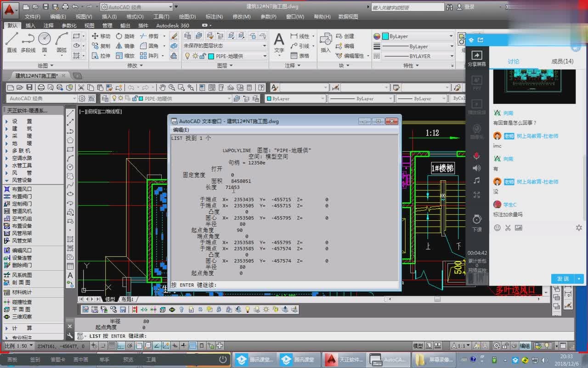Switch to the 参数化 ribbon tab

point(69,26)
